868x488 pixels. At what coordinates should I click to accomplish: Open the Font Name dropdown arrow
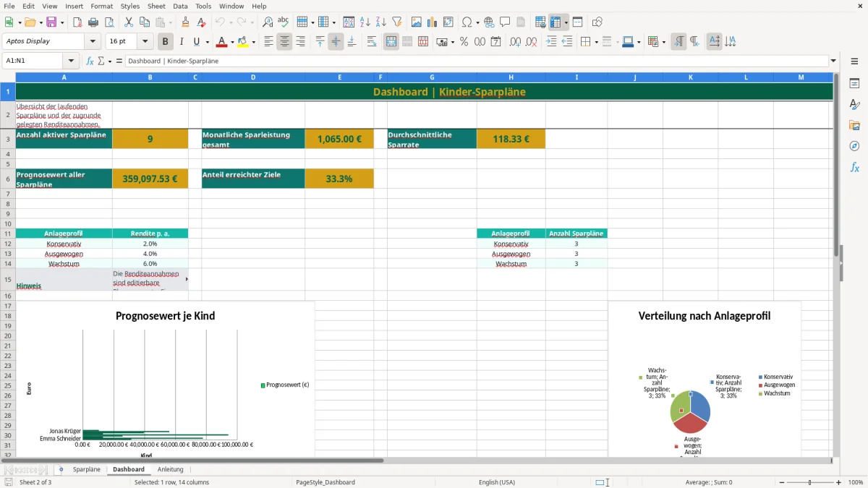click(93, 42)
